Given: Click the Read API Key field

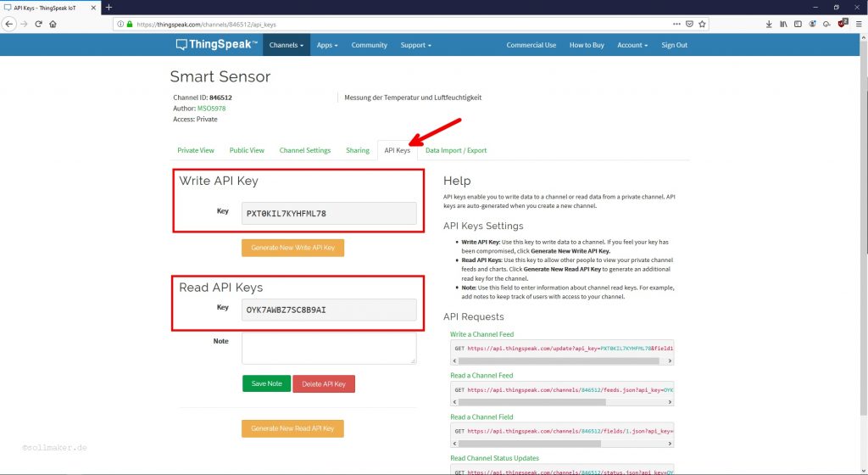Looking at the screenshot, I should (329, 310).
